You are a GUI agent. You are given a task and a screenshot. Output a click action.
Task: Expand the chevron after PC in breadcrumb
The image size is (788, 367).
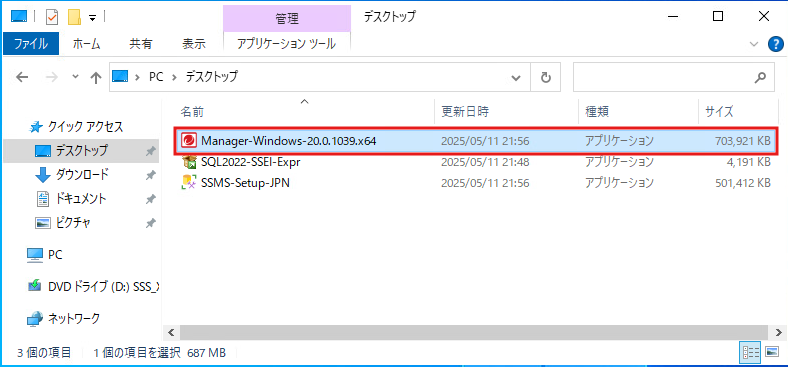click(x=175, y=77)
